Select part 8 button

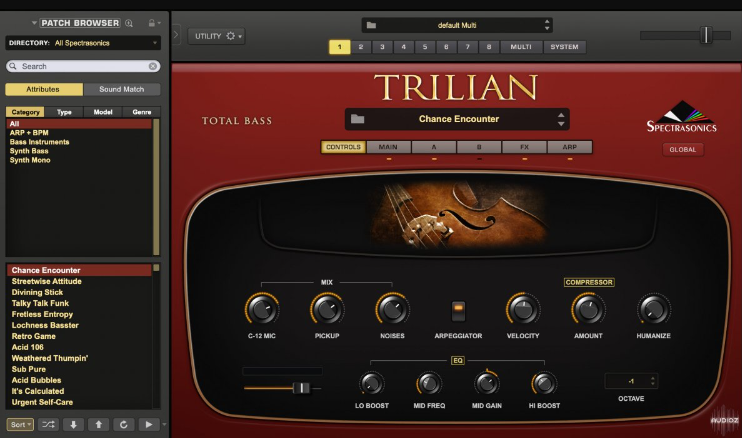click(489, 47)
